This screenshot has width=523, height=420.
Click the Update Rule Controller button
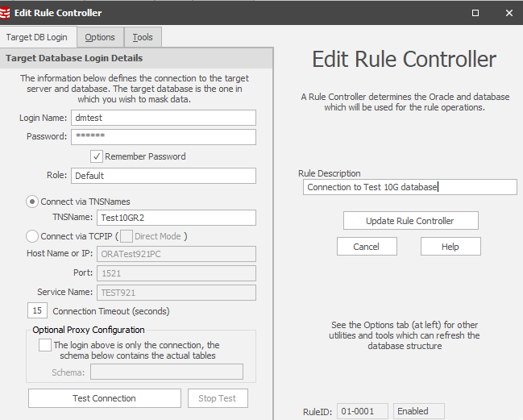pyautogui.click(x=410, y=221)
